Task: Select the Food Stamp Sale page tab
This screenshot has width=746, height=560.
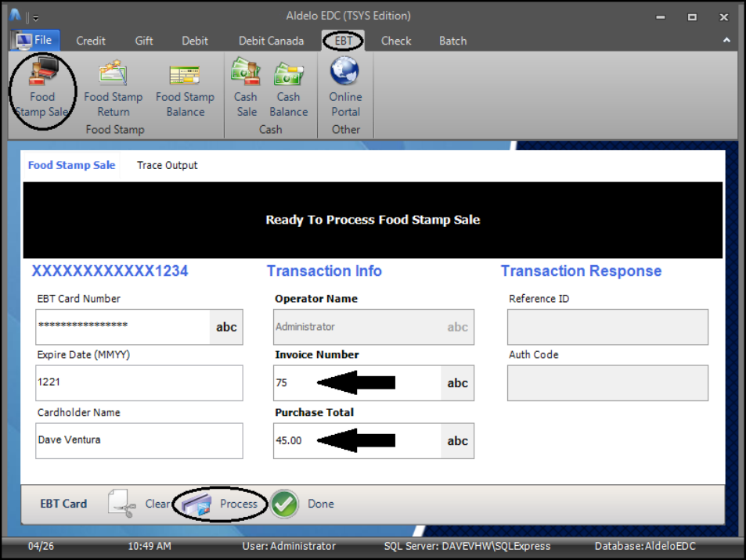Action: (x=71, y=165)
